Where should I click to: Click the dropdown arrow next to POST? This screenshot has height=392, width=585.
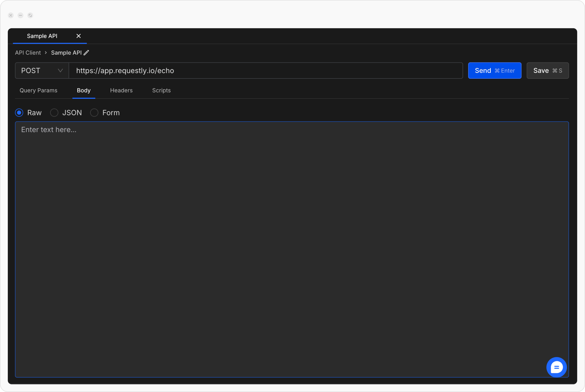60,71
